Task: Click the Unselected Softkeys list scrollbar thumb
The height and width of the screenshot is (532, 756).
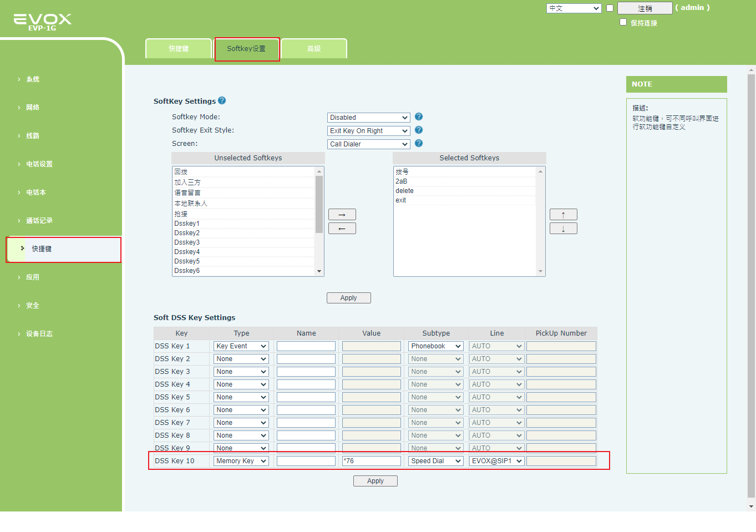Action: coord(319,204)
